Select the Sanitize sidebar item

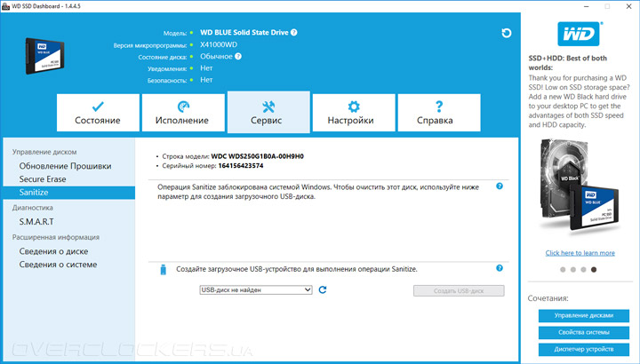pyautogui.click(x=69, y=193)
